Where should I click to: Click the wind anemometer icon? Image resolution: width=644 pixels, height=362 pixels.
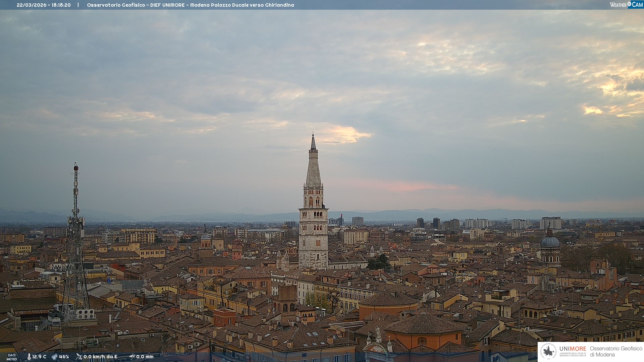click(x=79, y=357)
